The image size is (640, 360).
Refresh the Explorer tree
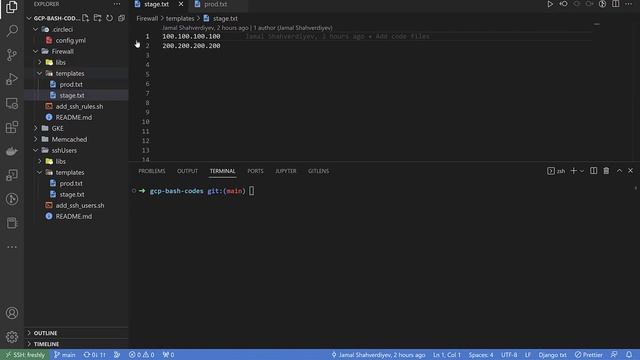[x=109, y=18]
